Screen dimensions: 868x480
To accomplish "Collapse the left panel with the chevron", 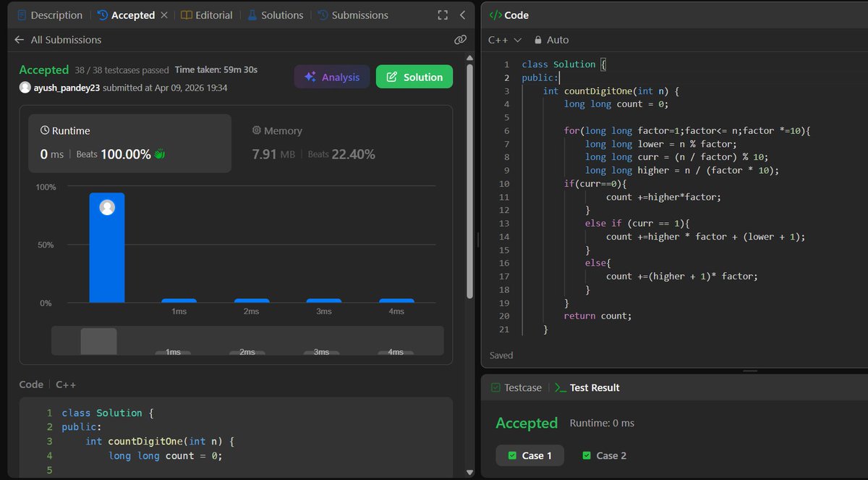I will 463,15.
